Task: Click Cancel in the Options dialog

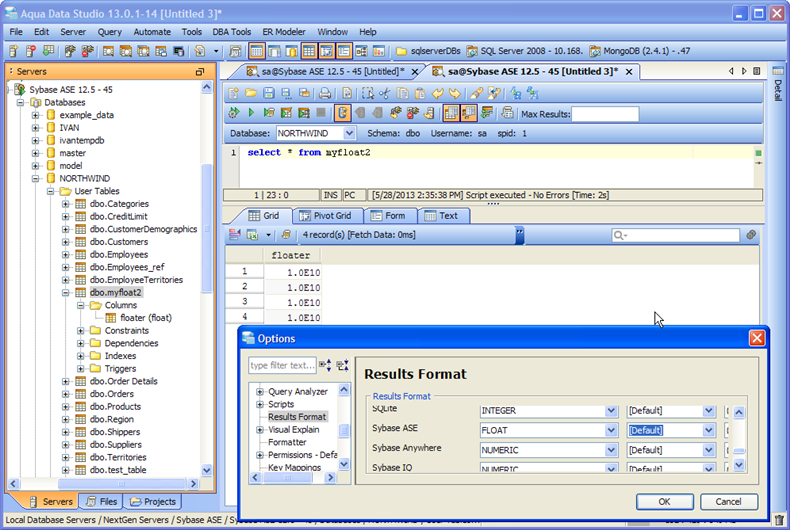Action: (x=729, y=501)
